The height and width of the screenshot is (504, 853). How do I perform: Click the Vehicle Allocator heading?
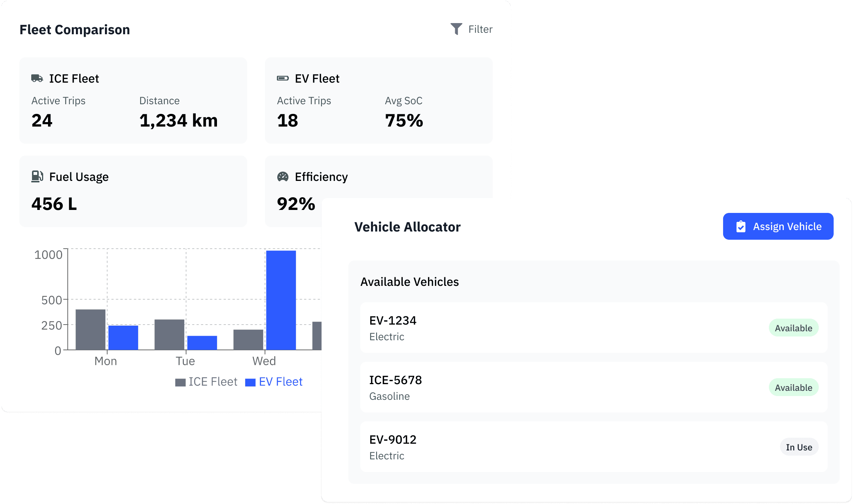(408, 227)
